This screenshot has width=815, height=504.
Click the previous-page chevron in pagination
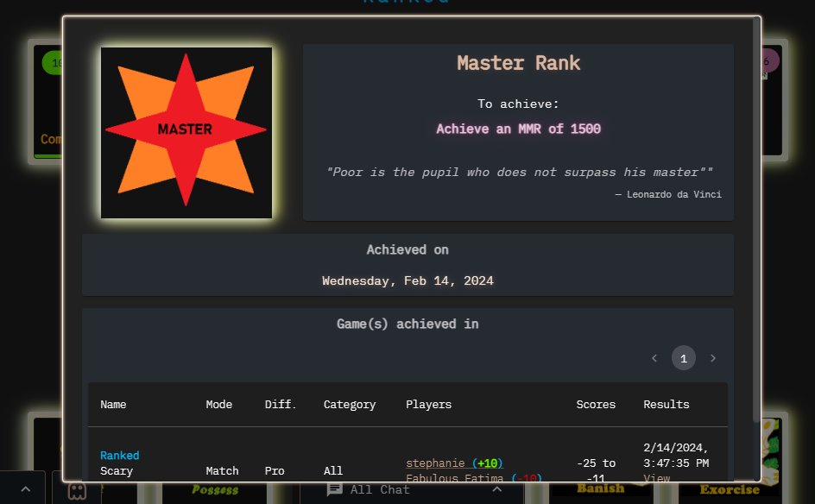tap(654, 357)
